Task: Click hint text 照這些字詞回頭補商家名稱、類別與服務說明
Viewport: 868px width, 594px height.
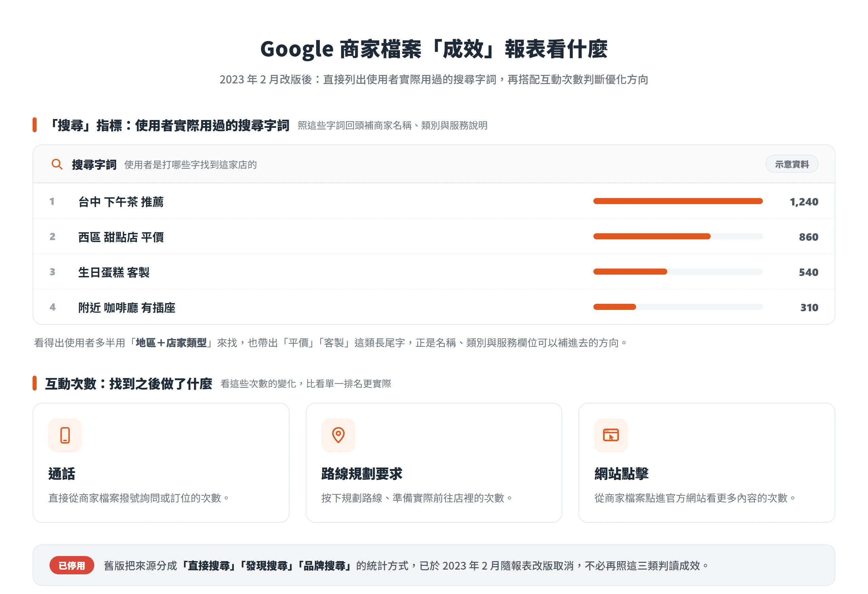Action: pyautogui.click(x=393, y=125)
